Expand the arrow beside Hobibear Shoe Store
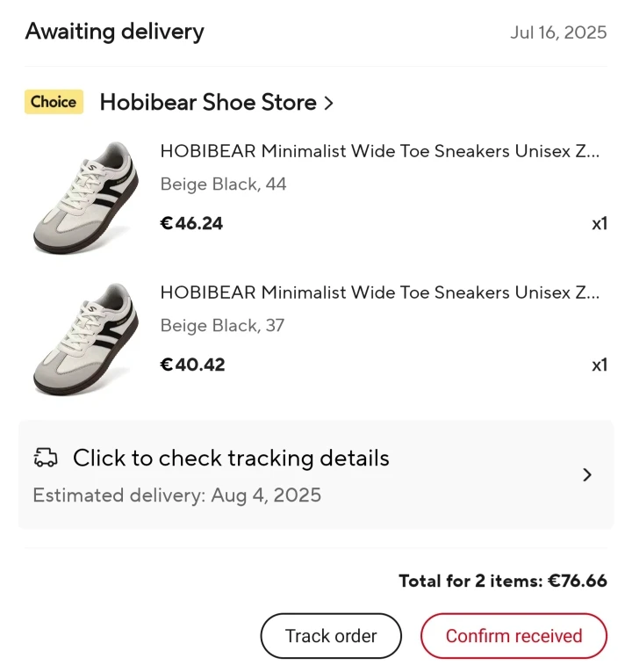Image resolution: width=632 pixels, height=672 pixels. pyautogui.click(x=328, y=103)
